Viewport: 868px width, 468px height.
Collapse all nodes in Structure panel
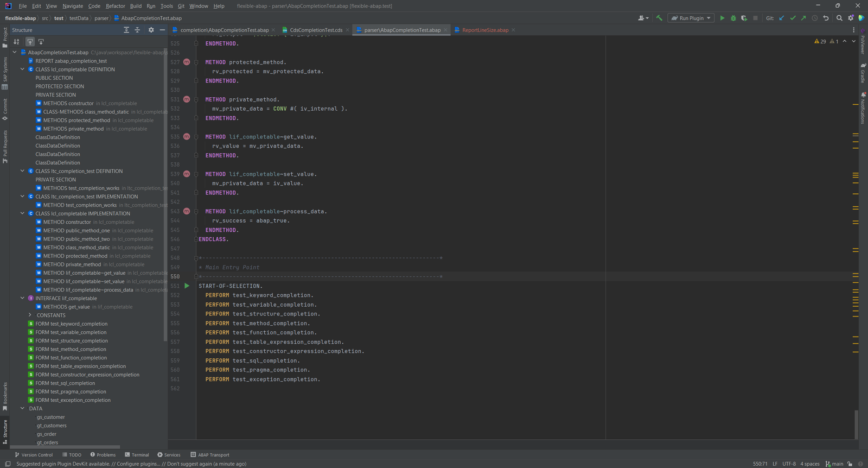(137, 30)
